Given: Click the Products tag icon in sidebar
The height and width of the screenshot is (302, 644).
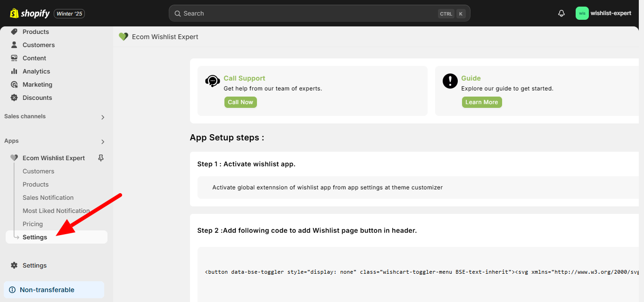Looking at the screenshot, I should 14,32.
